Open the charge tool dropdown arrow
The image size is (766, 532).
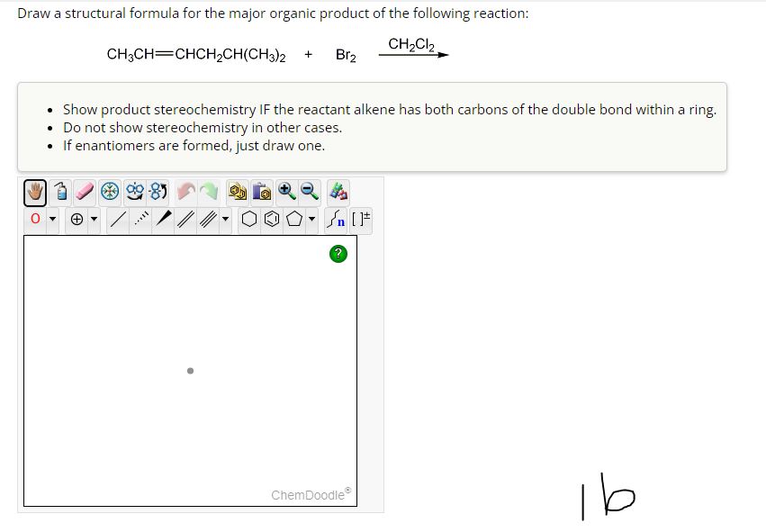[94, 219]
